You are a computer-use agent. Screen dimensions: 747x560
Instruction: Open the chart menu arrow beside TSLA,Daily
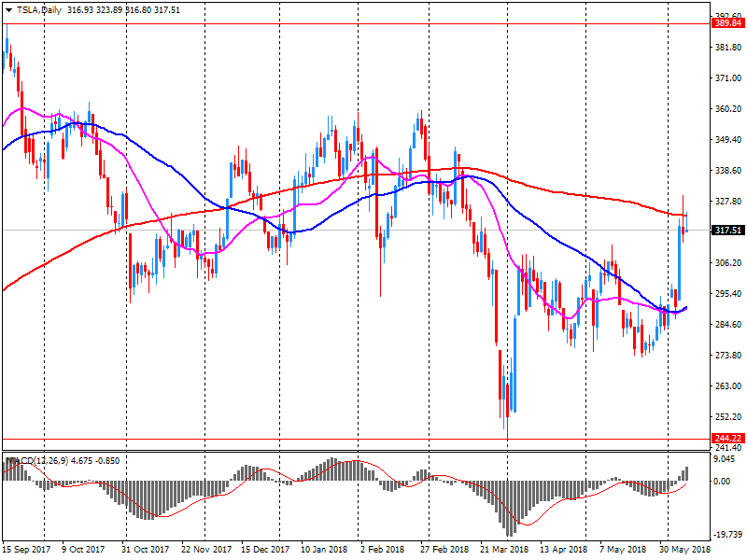tap(7, 8)
